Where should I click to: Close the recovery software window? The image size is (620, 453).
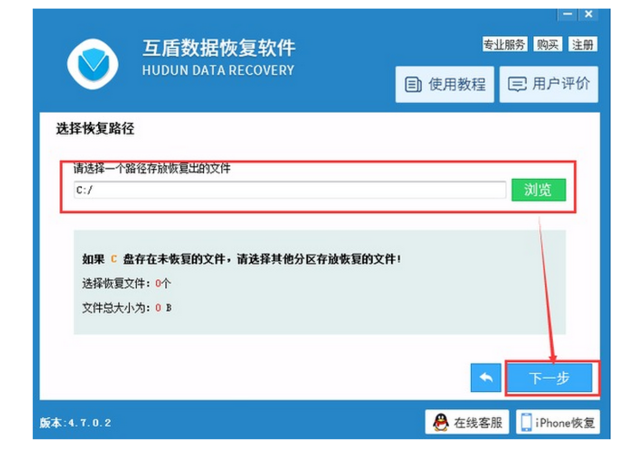(588, 14)
